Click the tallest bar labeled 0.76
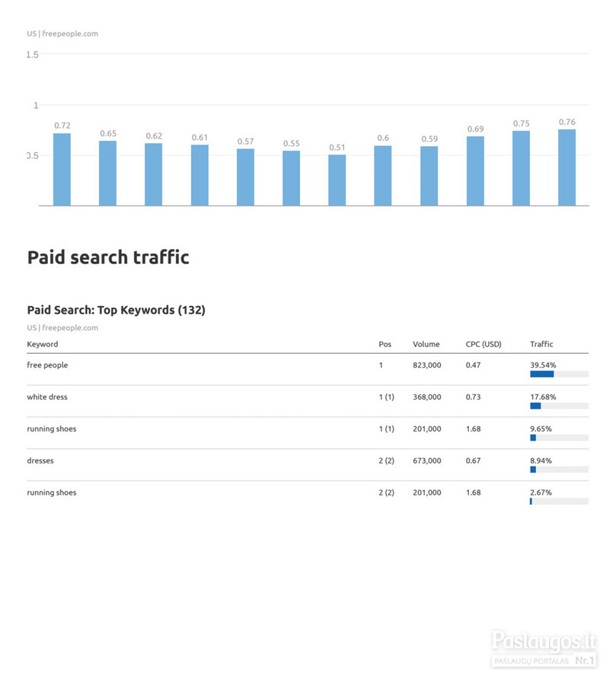This screenshot has height=685, width=616. point(567,167)
